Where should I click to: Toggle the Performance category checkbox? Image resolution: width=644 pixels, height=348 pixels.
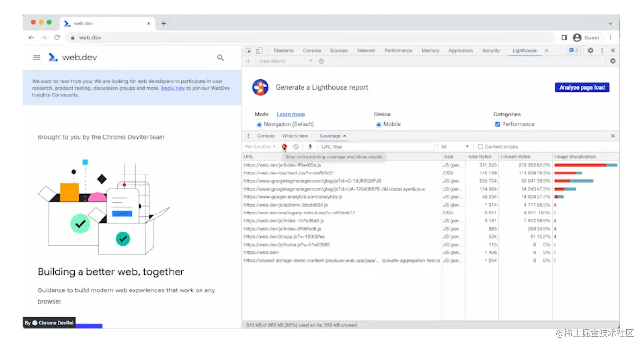pyautogui.click(x=498, y=124)
